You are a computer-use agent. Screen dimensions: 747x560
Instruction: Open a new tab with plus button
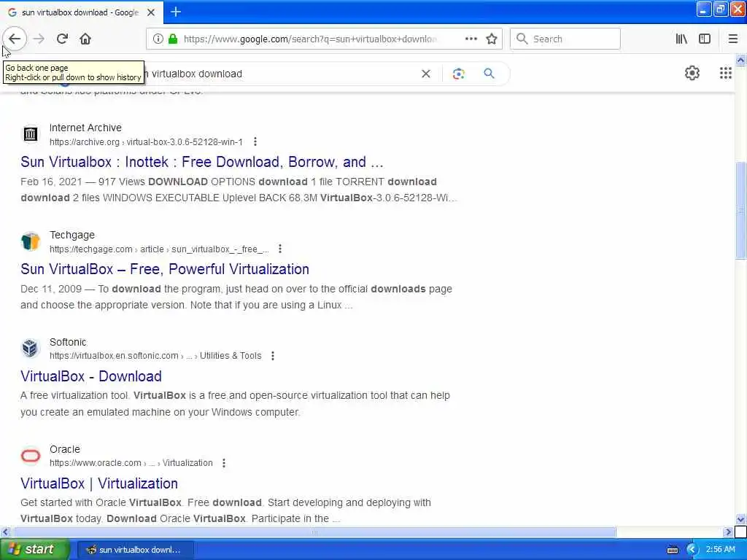176,12
